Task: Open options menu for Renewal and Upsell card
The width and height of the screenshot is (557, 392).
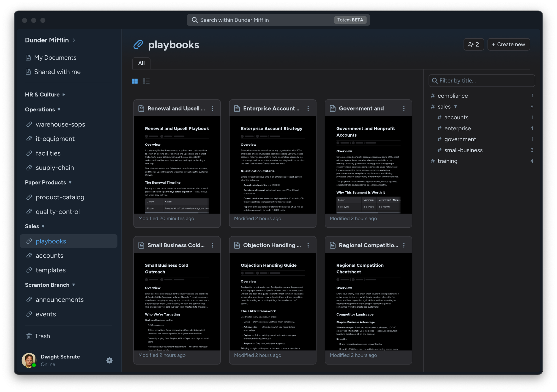Action: pyautogui.click(x=212, y=109)
